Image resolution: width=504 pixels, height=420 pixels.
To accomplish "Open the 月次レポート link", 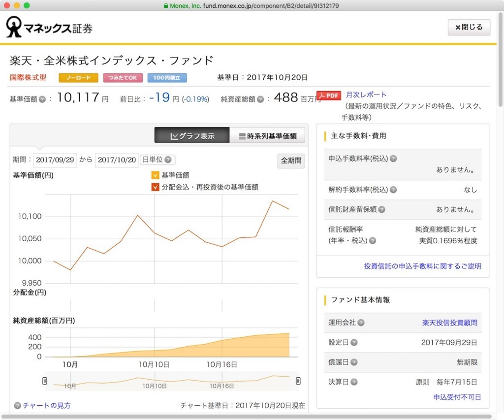I will tap(366, 95).
